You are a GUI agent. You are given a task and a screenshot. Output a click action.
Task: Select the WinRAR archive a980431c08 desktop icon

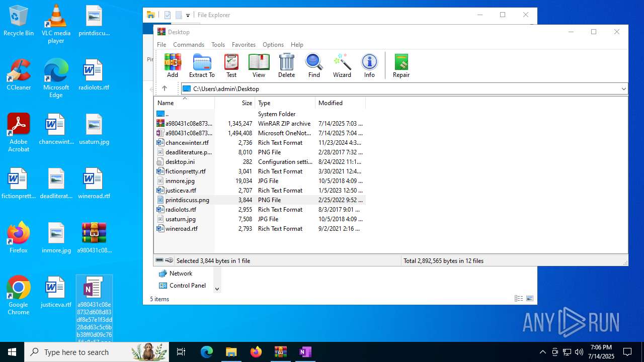coord(94,238)
